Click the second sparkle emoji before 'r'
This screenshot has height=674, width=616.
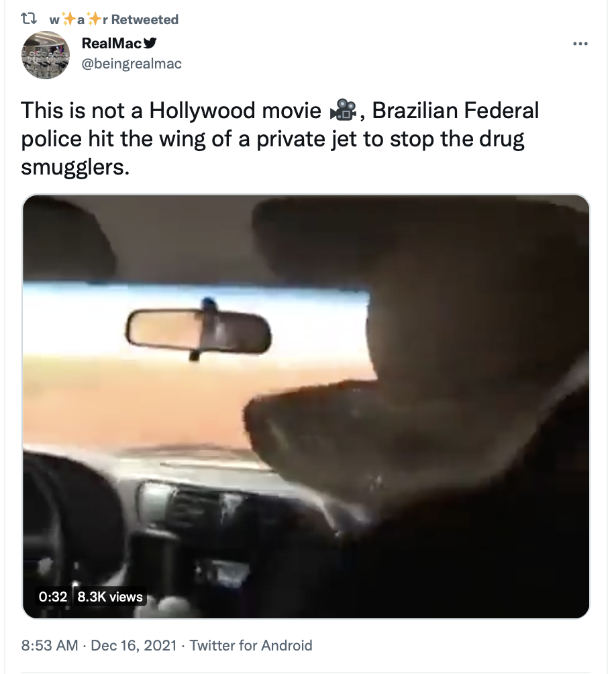coord(94,19)
